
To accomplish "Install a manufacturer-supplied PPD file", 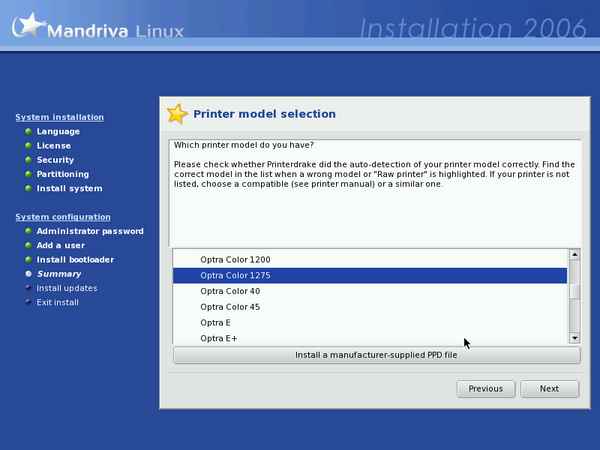I will (x=377, y=355).
